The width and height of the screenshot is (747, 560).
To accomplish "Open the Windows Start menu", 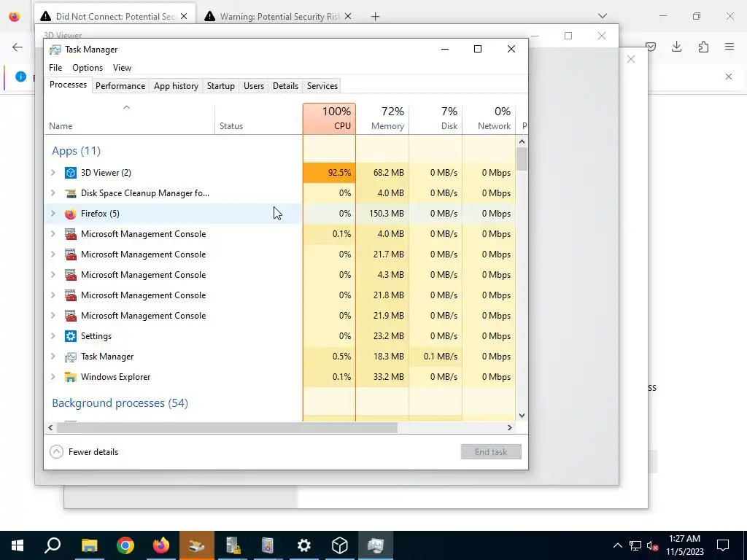I will 18,545.
